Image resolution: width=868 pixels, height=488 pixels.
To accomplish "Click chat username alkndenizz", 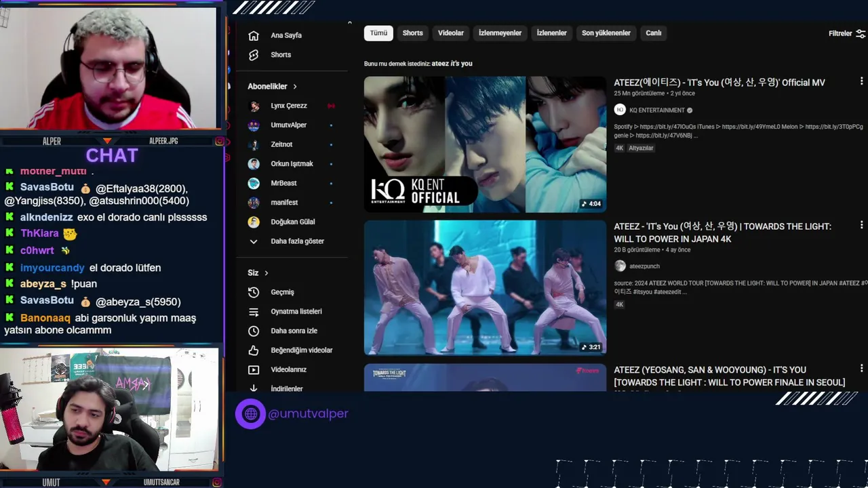I will click(x=46, y=218).
